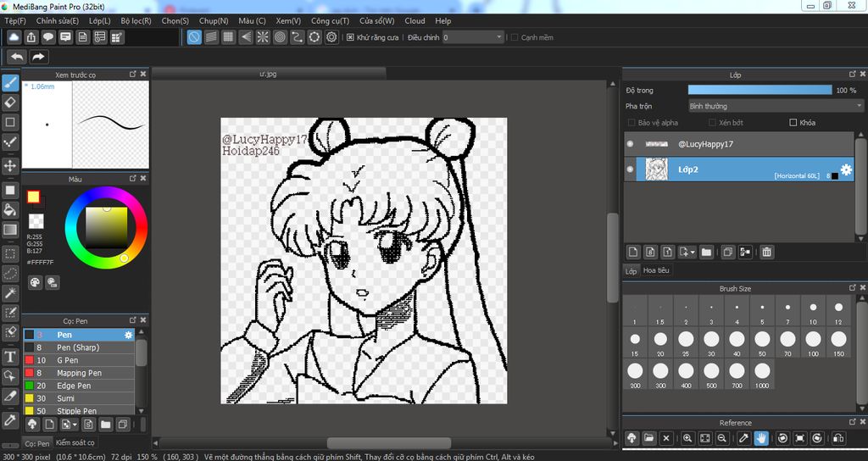
Task: Delete layer with trash icon
Action: pos(766,253)
